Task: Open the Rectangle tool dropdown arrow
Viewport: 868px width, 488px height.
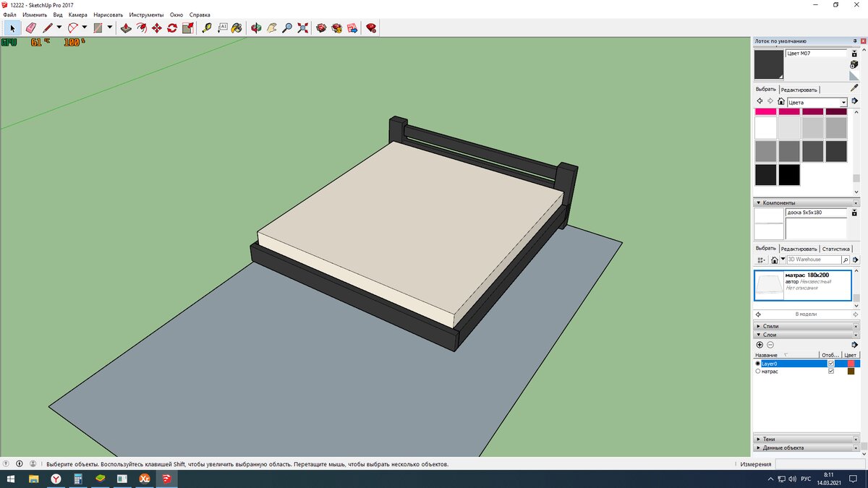Action: 110,28
